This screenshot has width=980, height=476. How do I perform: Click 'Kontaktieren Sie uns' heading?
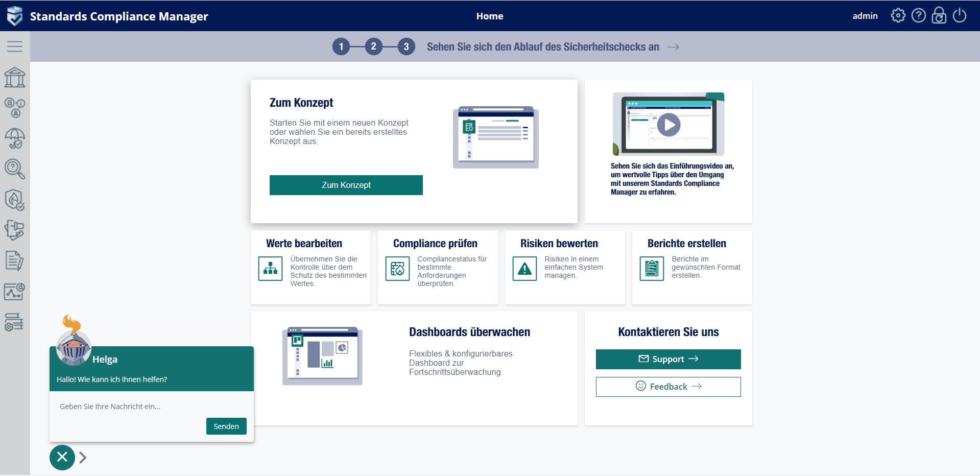[668, 332]
